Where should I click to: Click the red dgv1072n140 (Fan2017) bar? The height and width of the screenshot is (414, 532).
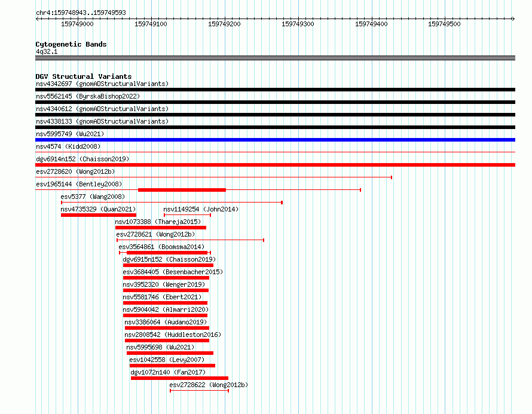coord(179,378)
